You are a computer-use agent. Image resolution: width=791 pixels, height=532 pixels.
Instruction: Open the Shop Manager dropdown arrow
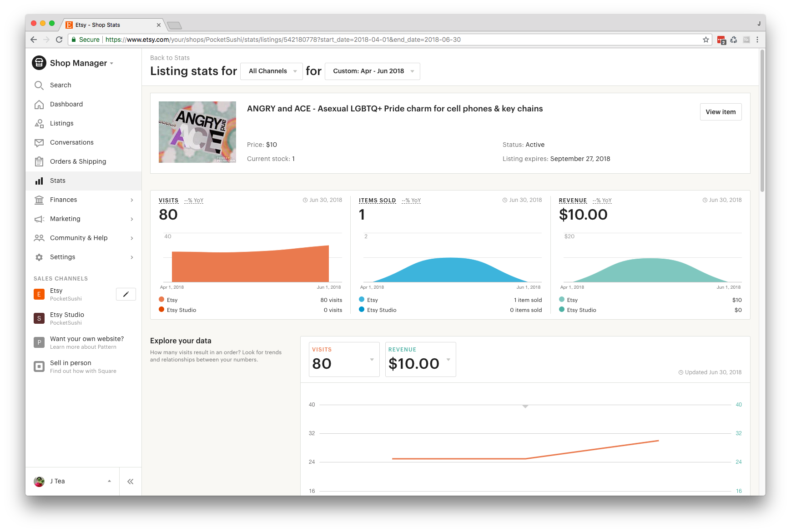111,63
